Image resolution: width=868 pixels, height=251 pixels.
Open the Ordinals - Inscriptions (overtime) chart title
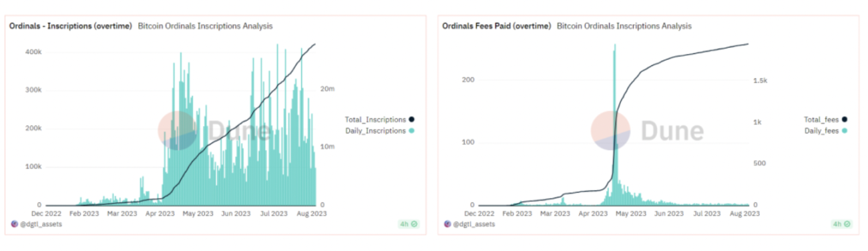point(70,26)
